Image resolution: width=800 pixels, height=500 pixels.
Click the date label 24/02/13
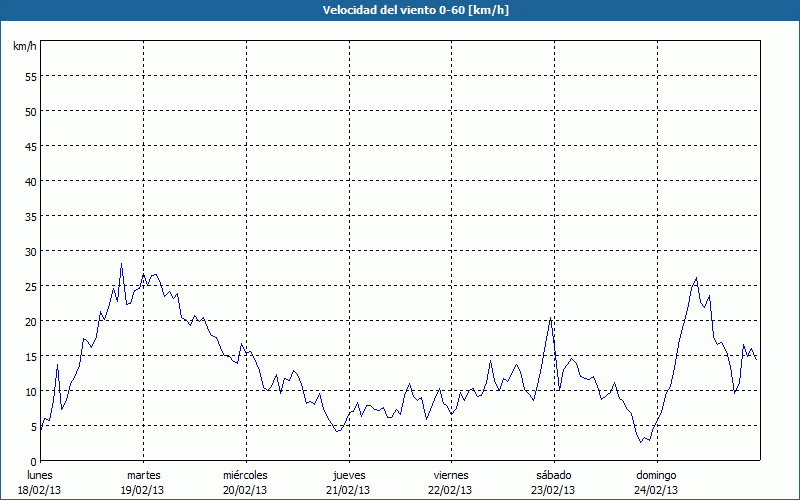coord(656,490)
